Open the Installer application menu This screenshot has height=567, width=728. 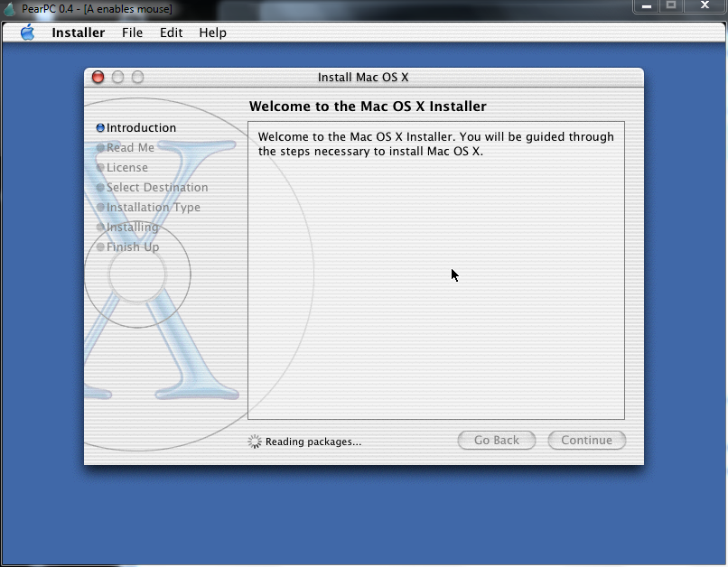click(78, 33)
